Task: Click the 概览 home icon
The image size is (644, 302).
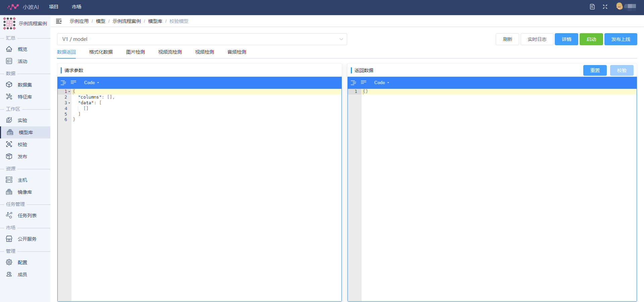Action: [x=9, y=49]
